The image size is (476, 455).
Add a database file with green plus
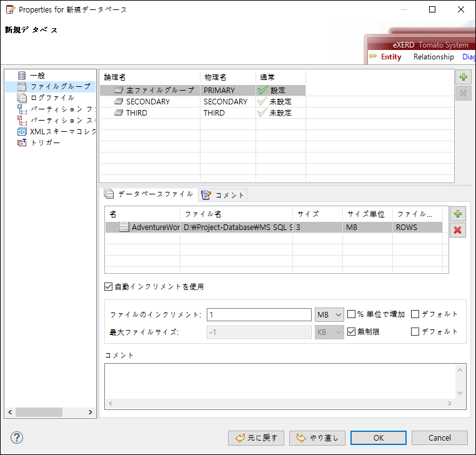(x=458, y=214)
